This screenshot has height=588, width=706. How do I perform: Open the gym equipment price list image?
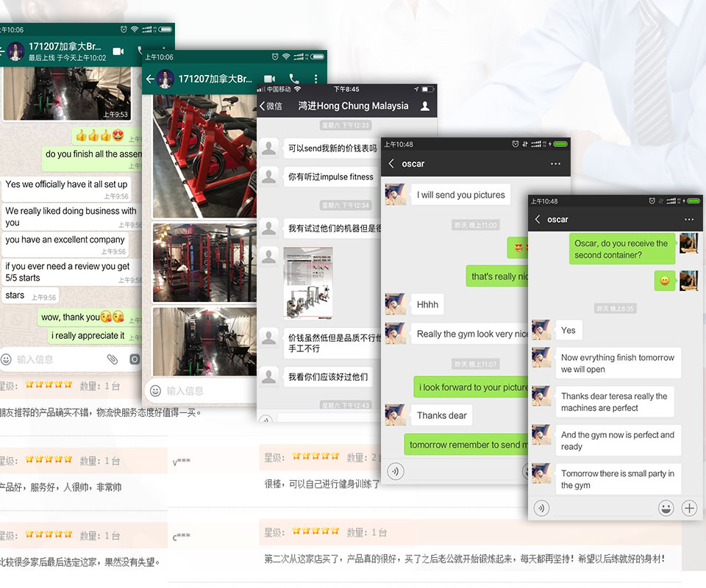308,282
